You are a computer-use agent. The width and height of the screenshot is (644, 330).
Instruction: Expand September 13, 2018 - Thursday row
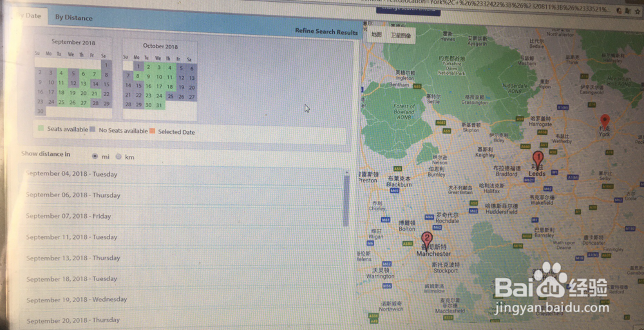(x=181, y=258)
